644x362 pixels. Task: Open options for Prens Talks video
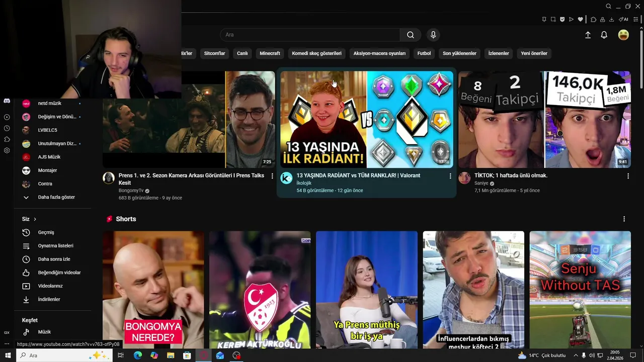coord(272,176)
